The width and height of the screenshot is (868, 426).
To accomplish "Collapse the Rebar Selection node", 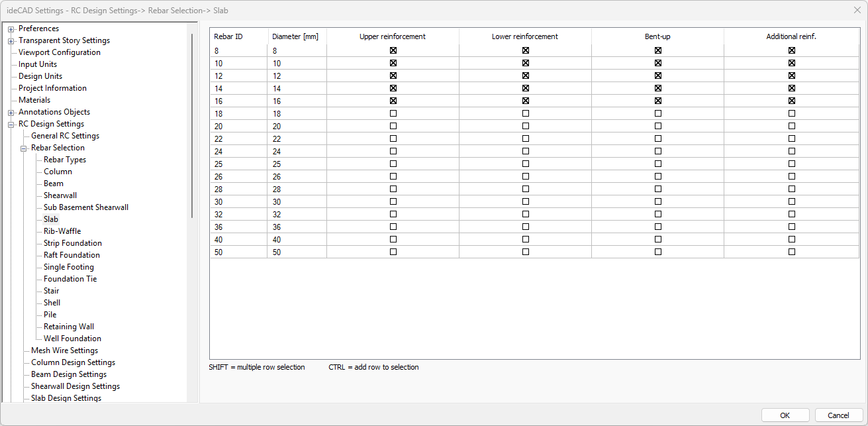I will coord(24,148).
